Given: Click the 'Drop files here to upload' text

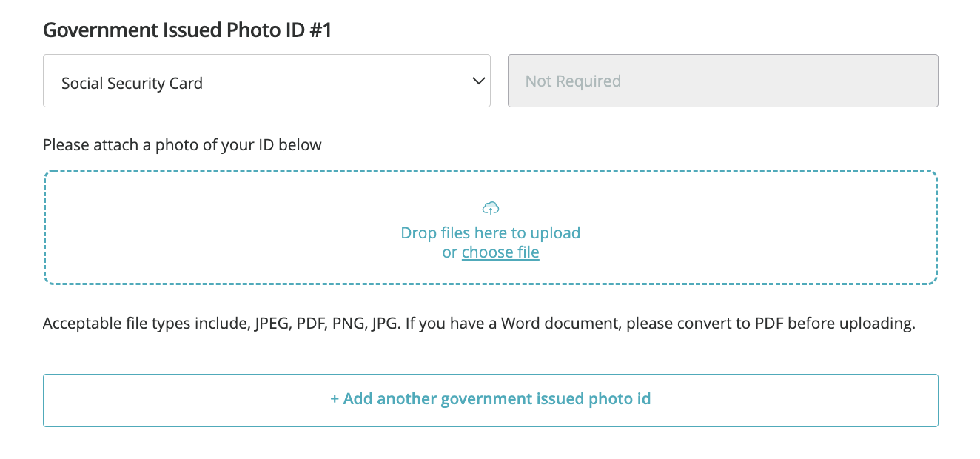Looking at the screenshot, I should (490, 232).
